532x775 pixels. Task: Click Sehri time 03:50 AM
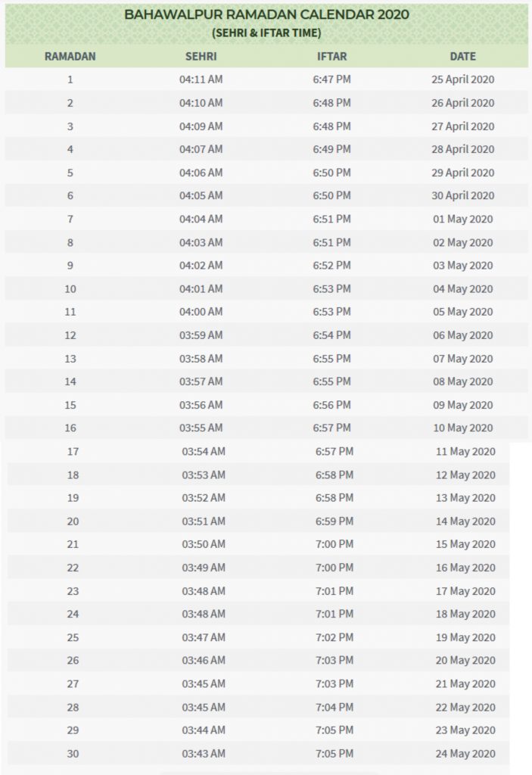pos(204,544)
